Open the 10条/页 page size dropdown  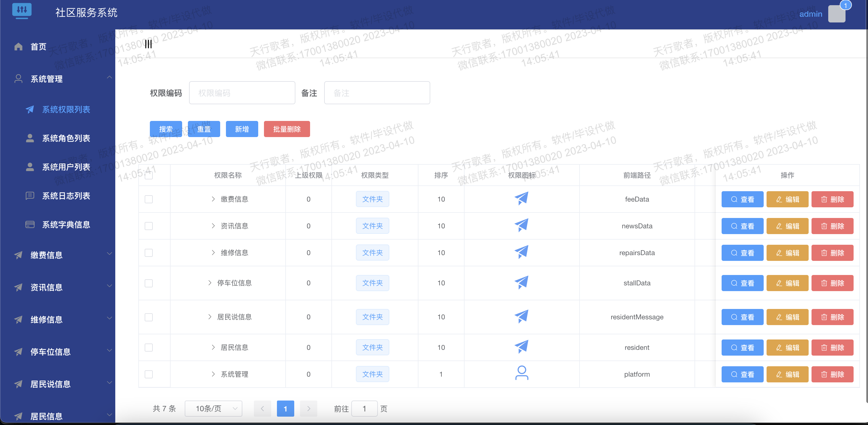point(213,409)
